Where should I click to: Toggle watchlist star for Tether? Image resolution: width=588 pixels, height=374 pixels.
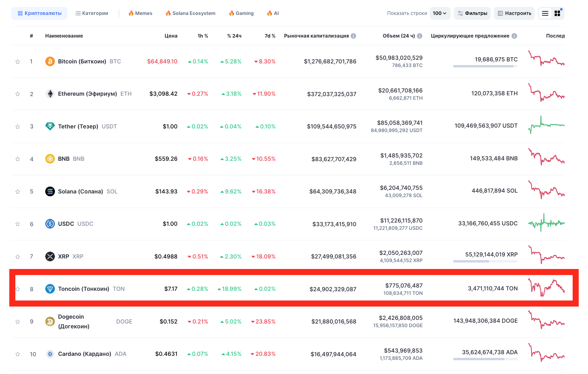click(x=17, y=127)
